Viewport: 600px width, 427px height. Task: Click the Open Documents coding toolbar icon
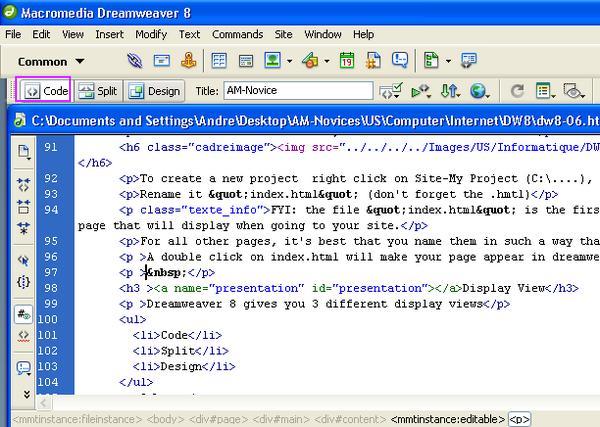[23, 152]
